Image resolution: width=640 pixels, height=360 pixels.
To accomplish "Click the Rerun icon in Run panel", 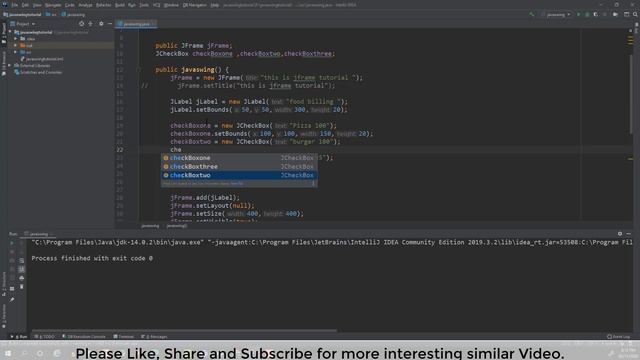I will 12,243.
